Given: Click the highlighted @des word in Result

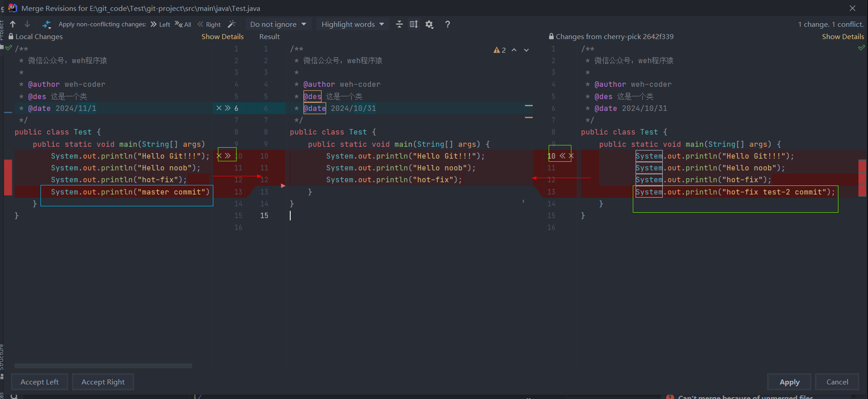Looking at the screenshot, I should (313, 96).
